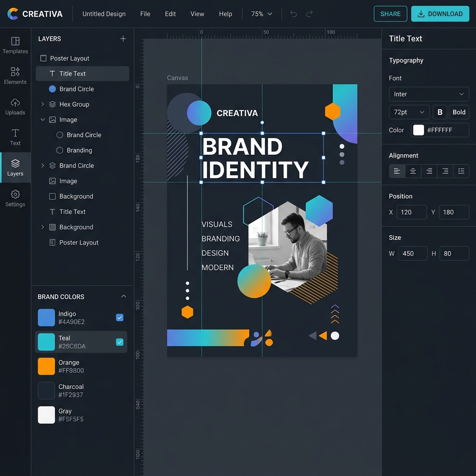Image resolution: width=476 pixels, height=476 pixels.
Task: Open the File menu
Action: pyautogui.click(x=145, y=14)
